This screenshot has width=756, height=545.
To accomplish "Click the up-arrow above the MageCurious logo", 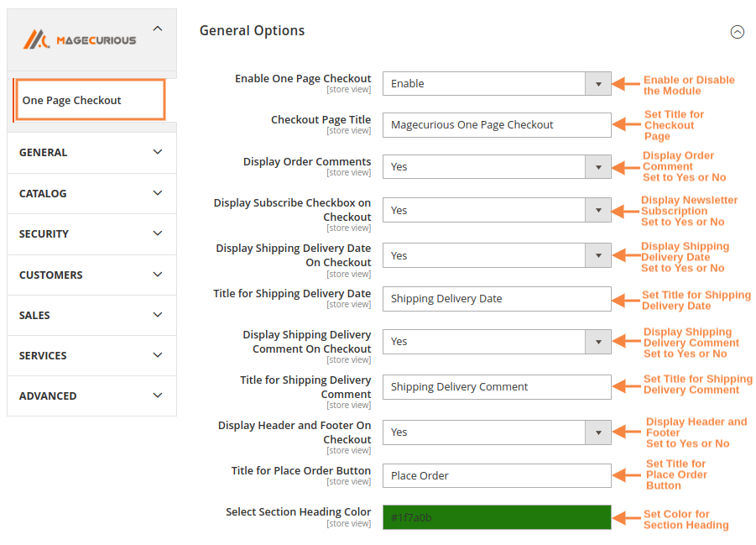I will (158, 26).
